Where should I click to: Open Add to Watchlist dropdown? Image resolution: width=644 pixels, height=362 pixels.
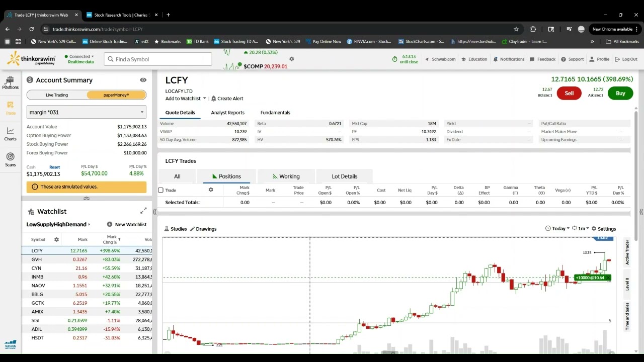(186, 99)
